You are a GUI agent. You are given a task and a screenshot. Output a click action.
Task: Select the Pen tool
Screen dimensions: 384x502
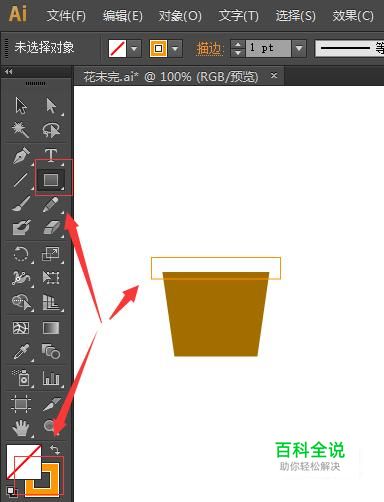(21, 155)
